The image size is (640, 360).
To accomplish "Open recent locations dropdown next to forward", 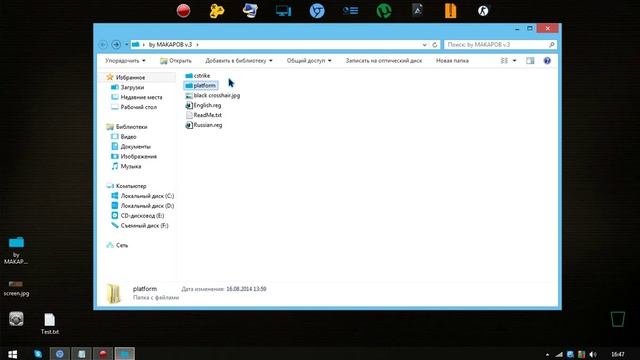I will (127, 44).
